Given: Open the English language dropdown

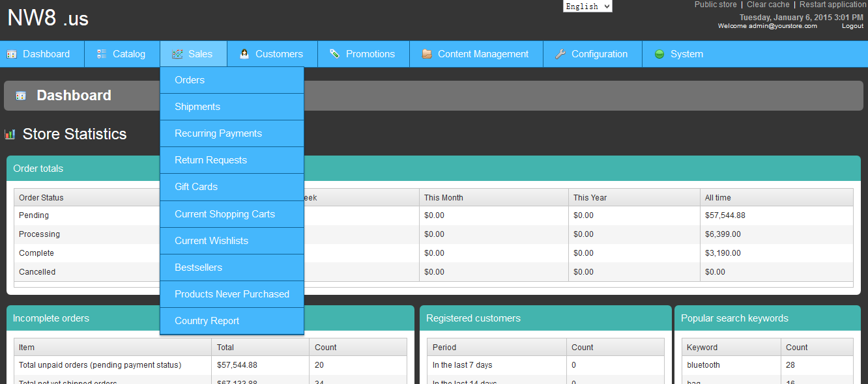Looking at the screenshot, I should click(x=587, y=7).
